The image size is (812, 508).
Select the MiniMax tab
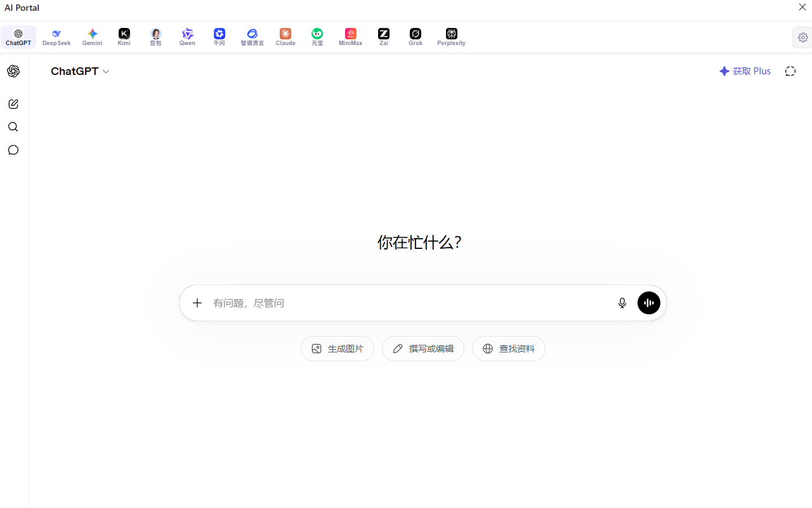pos(351,37)
